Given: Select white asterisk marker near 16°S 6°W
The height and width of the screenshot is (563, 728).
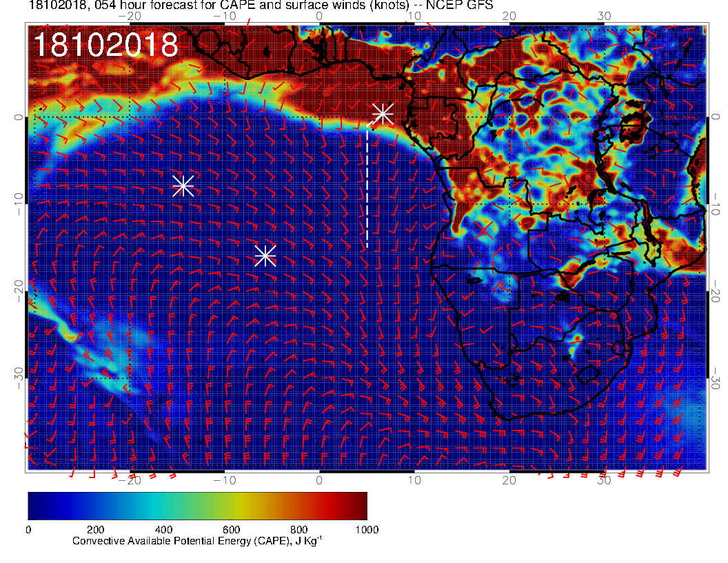Looking at the screenshot, I should [265, 255].
